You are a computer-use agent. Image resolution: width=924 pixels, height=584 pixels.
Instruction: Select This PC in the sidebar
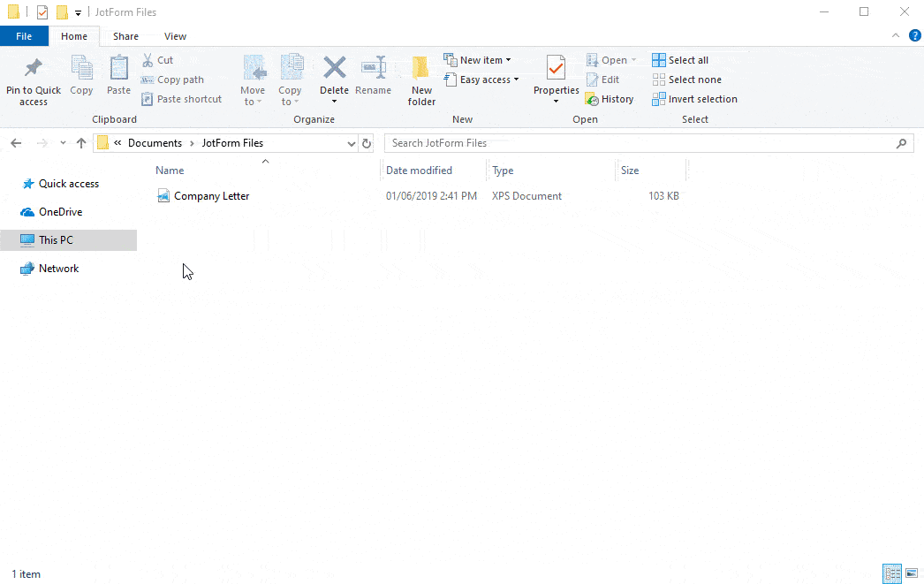click(x=58, y=239)
